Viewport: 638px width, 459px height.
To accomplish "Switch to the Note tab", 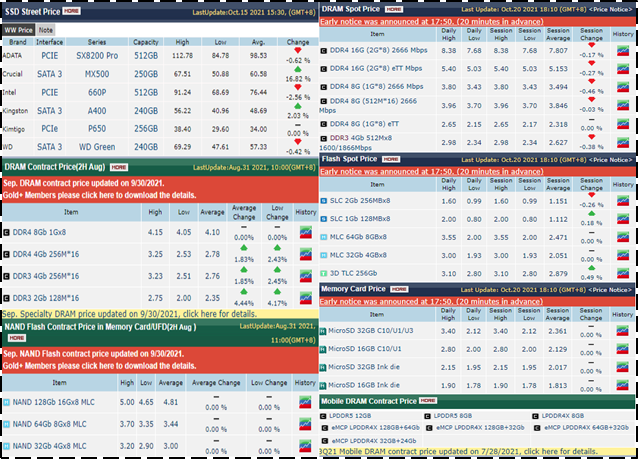I will 46,30.
